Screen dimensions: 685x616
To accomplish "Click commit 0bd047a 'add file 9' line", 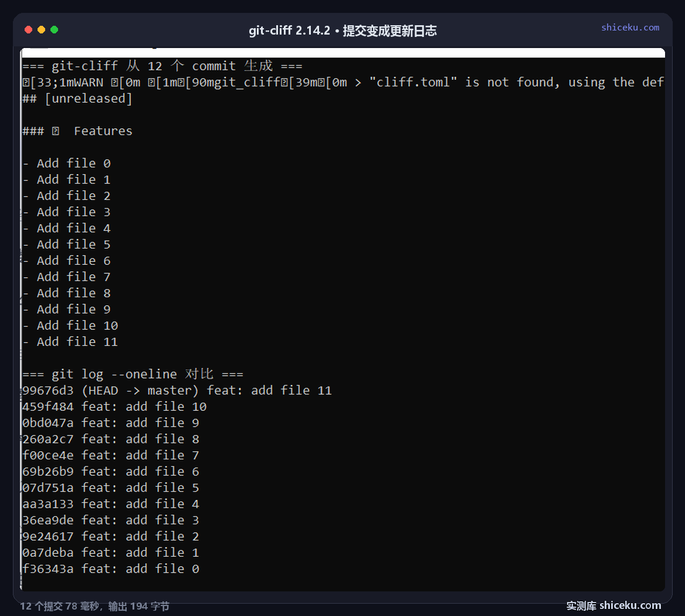I will [110, 423].
